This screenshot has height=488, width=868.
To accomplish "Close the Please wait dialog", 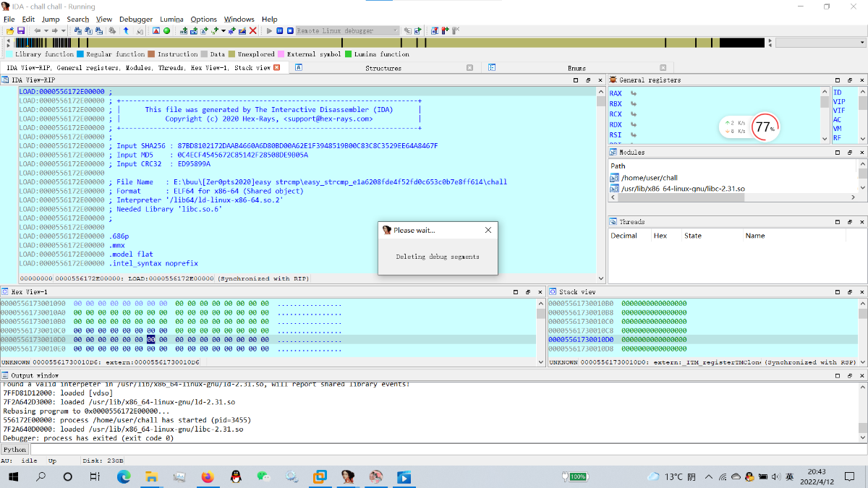I will click(x=488, y=230).
